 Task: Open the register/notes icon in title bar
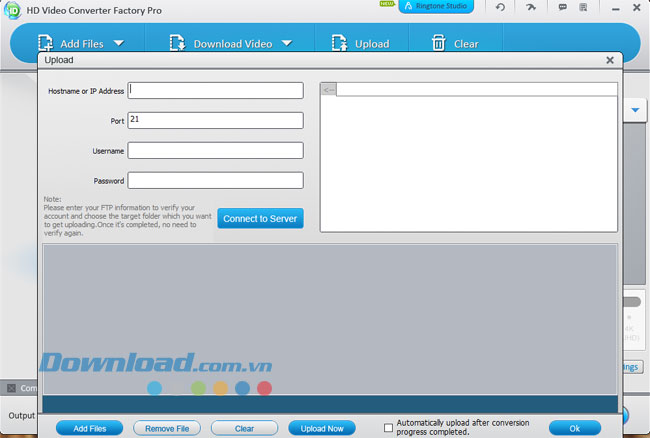pos(583,7)
